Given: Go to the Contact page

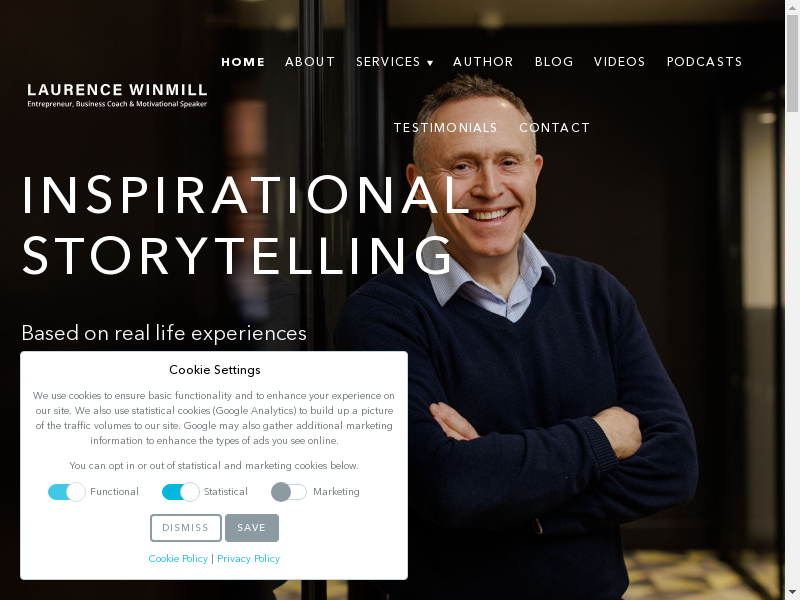Looking at the screenshot, I should (555, 128).
